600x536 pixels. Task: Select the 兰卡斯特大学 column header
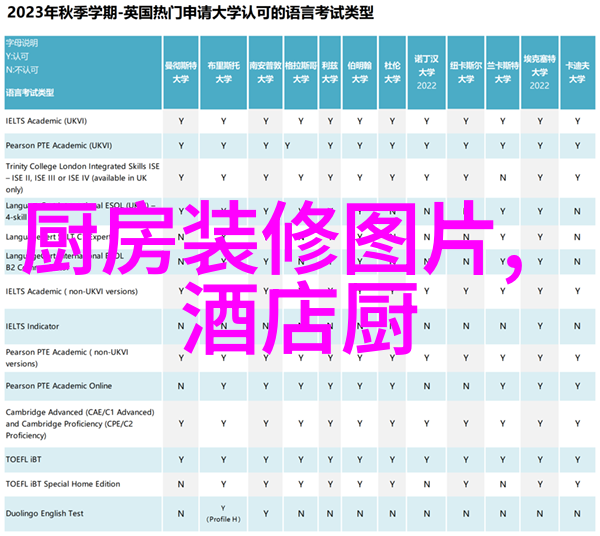[502, 72]
